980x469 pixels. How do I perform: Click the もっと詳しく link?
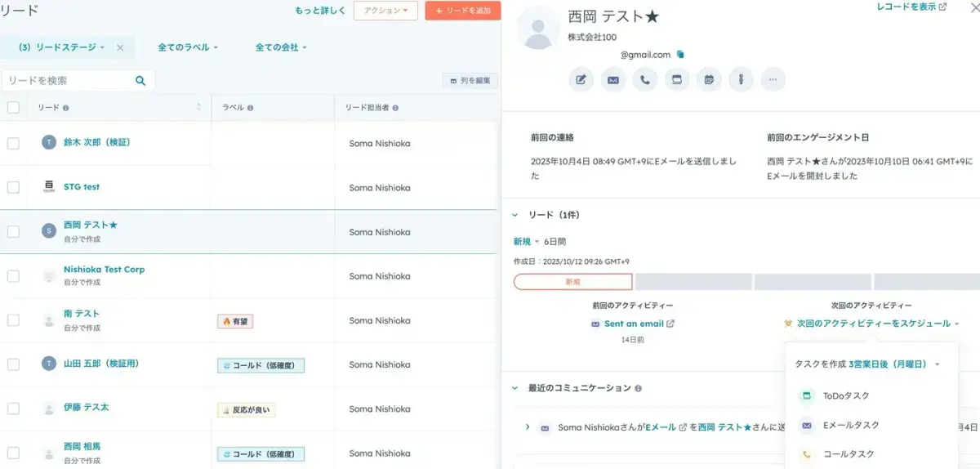pyautogui.click(x=320, y=11)
